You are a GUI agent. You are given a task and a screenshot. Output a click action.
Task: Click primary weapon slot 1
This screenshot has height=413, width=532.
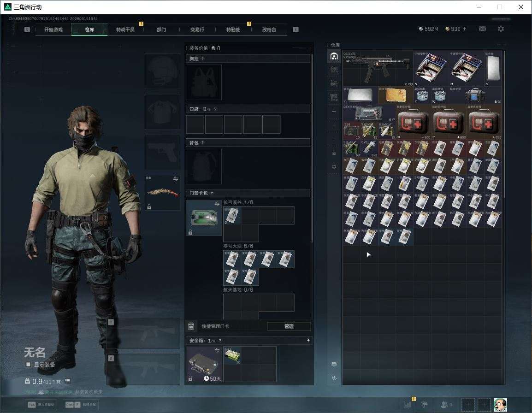pos(143,333)
